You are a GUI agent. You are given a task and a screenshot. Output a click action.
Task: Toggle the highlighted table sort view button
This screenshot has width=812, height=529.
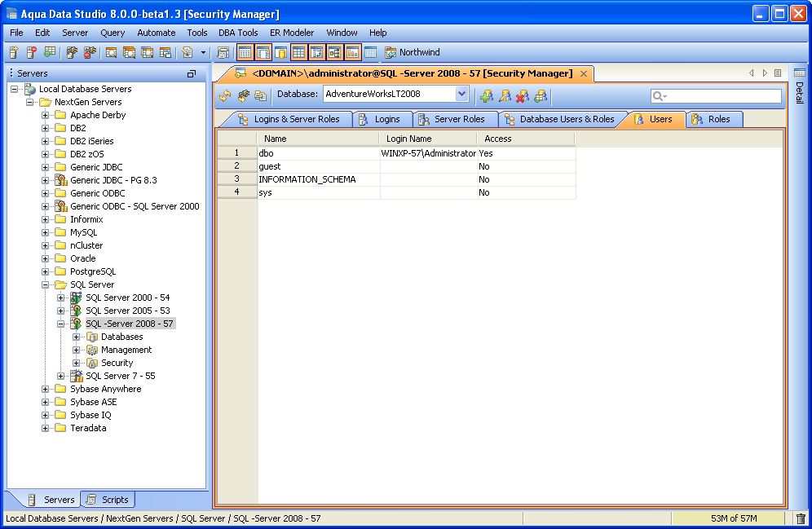(316, 52)
